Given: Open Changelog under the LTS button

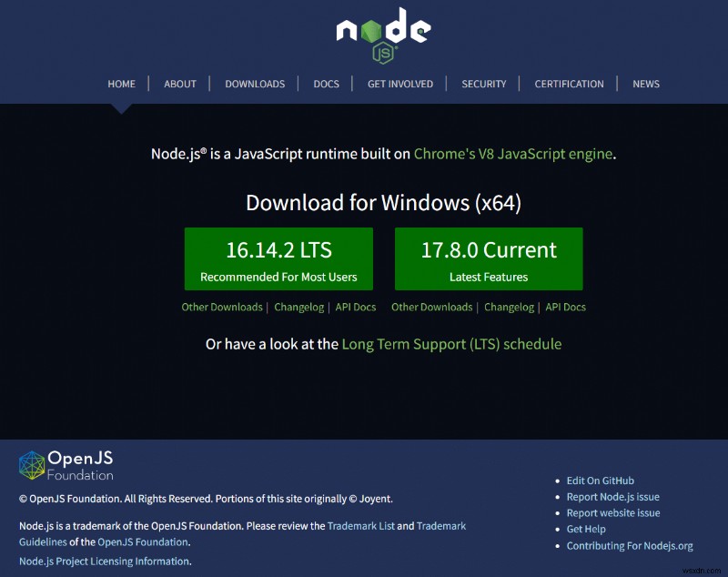Looking at the screenshot, I should click(299, 308).
